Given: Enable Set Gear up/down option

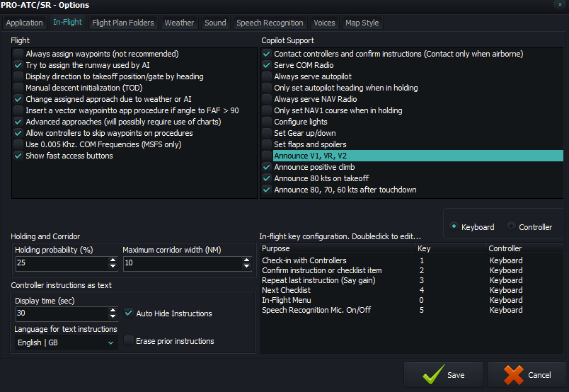Looking at the screenshot, I should pyautogui.click(x=267, y=133).
